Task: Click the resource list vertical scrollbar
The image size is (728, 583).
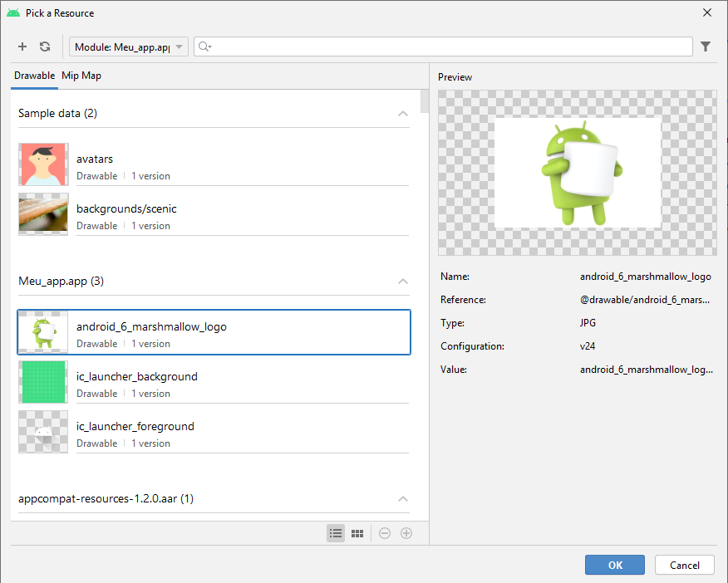Action: (x=425, y=101)
